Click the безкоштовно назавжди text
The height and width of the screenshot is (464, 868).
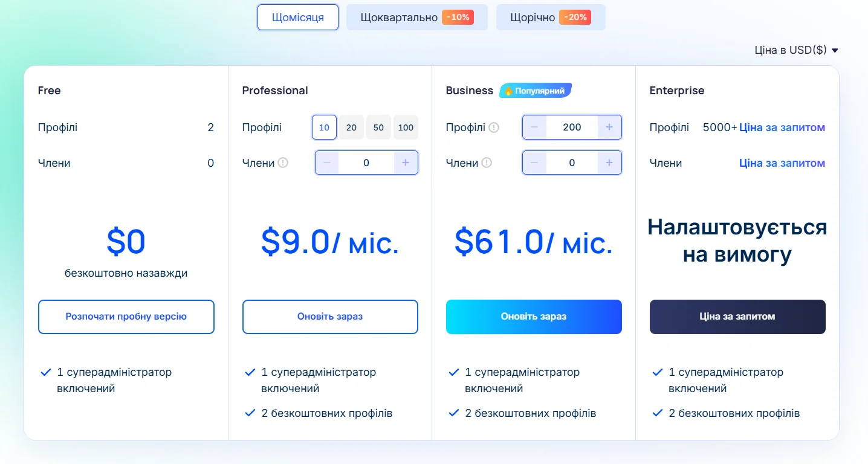coord(126,273)
